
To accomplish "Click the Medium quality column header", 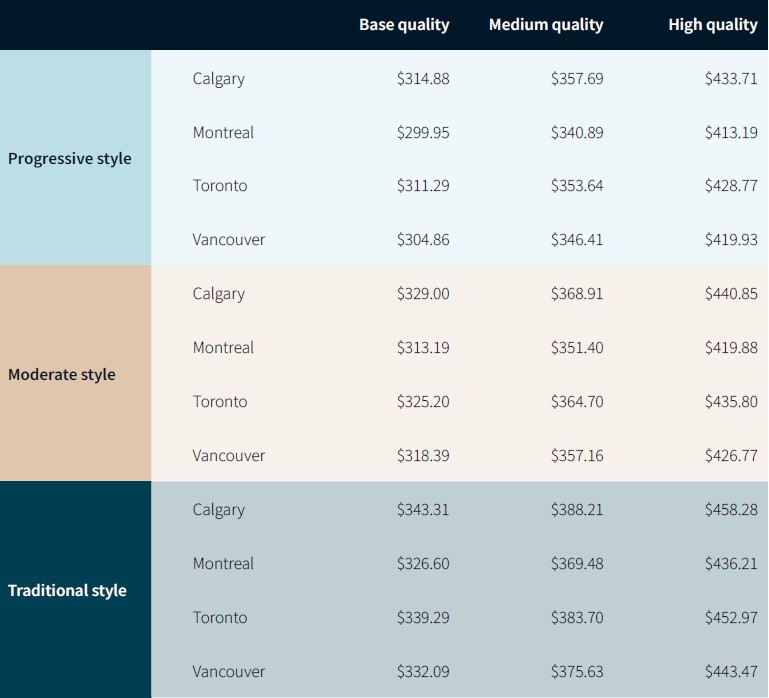I will pos(546,25).
